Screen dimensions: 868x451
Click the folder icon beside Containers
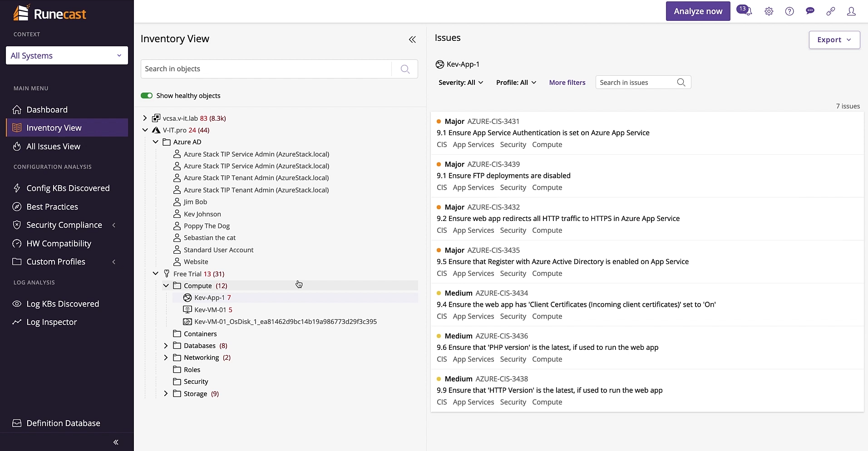[177, 333]
